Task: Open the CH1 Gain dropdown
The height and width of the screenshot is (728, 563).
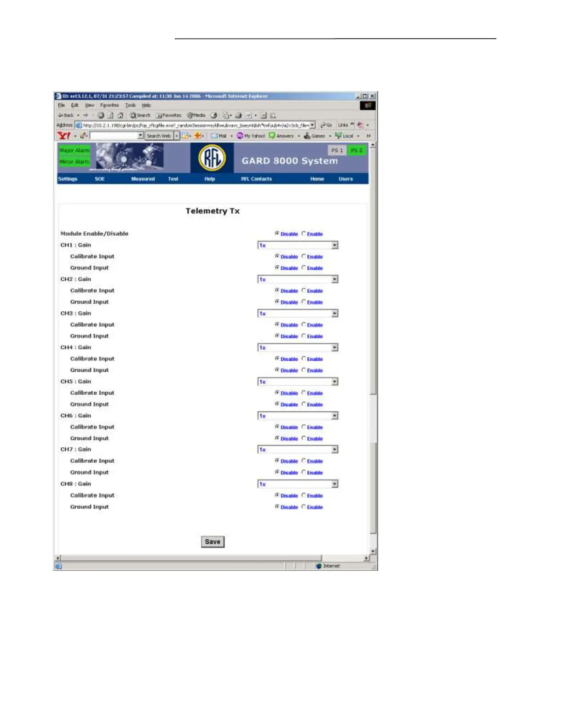Action: (x=298, y=245)
